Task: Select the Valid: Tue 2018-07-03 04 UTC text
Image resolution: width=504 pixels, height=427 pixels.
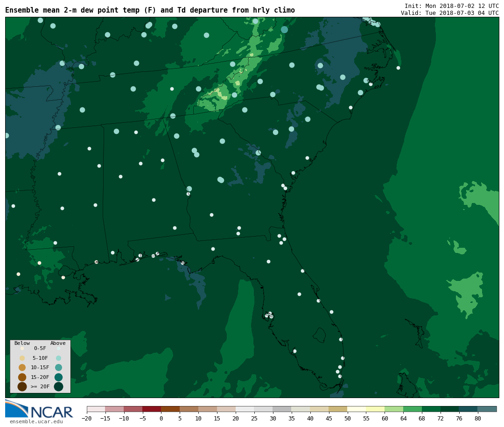Action: point(450,13)
